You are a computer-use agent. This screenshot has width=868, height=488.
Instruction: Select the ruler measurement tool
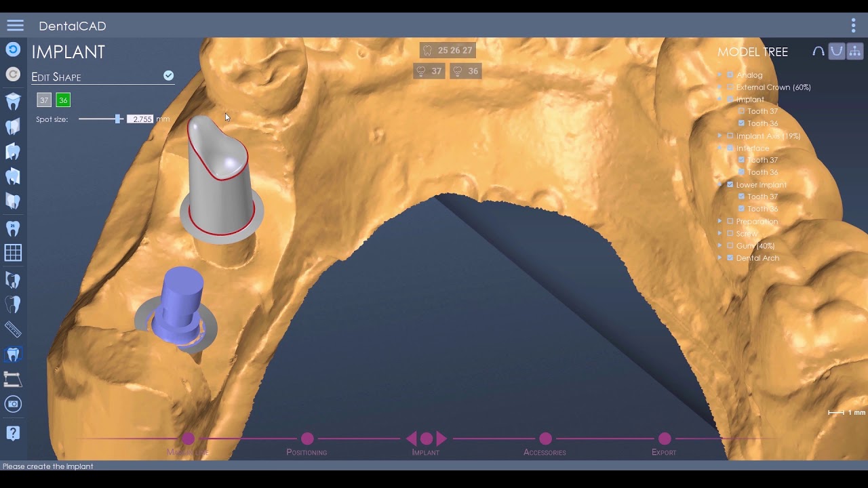13,329
